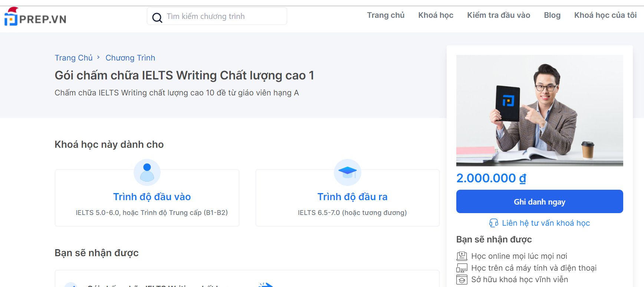Open the Blog menu item

coord(552,15)
